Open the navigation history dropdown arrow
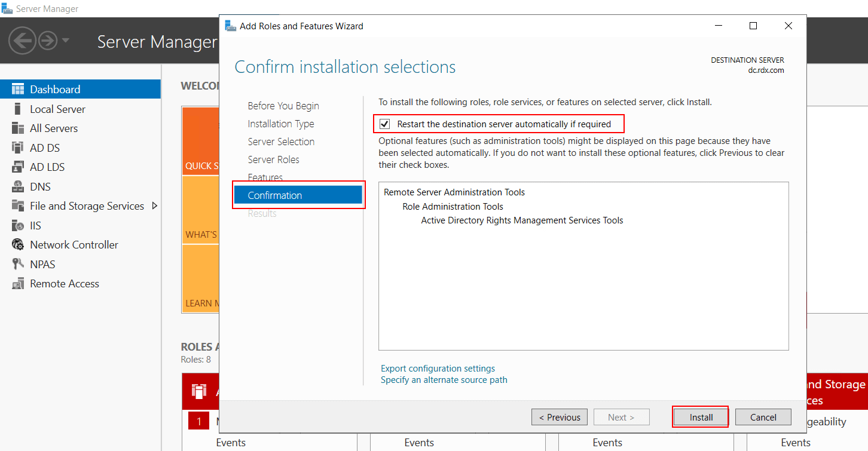The image size is (868, 451). [x=63, y=41]
